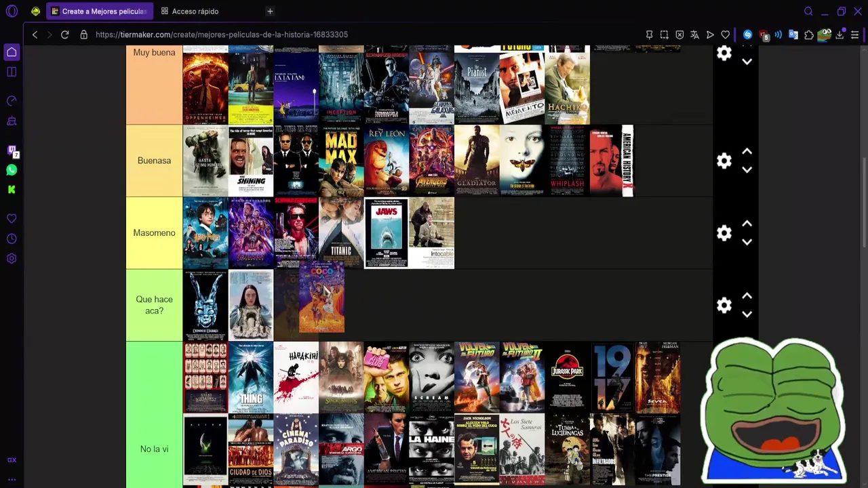Reload the tiermaker page
The image size is (868, 488).
[x=65, y=35]
